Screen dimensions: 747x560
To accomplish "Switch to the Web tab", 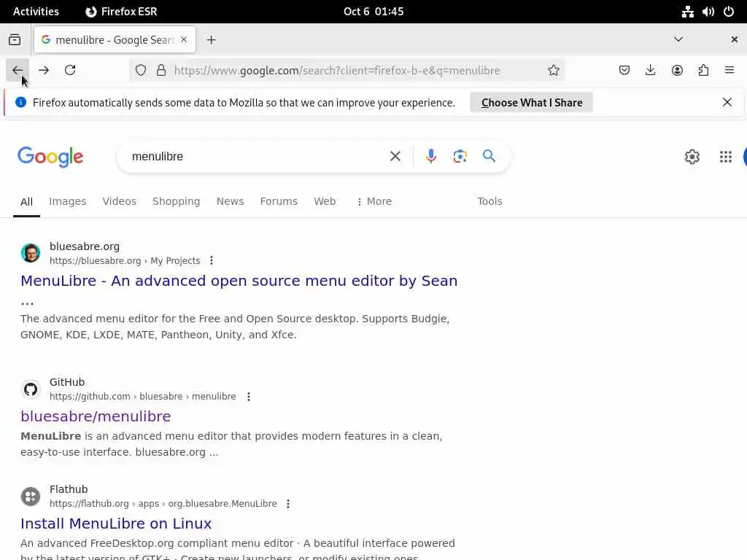I will tap(325, 201).
